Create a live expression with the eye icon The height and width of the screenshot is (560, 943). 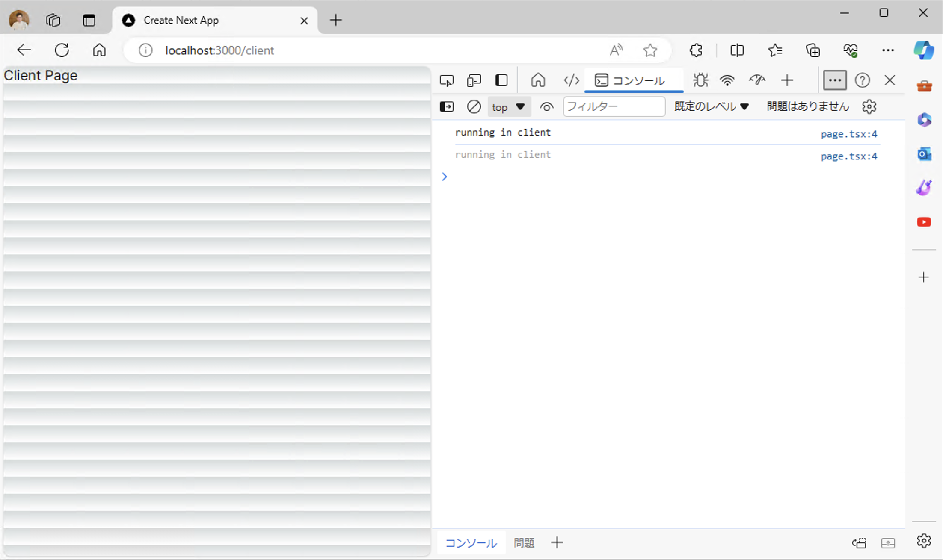[546, 106]
